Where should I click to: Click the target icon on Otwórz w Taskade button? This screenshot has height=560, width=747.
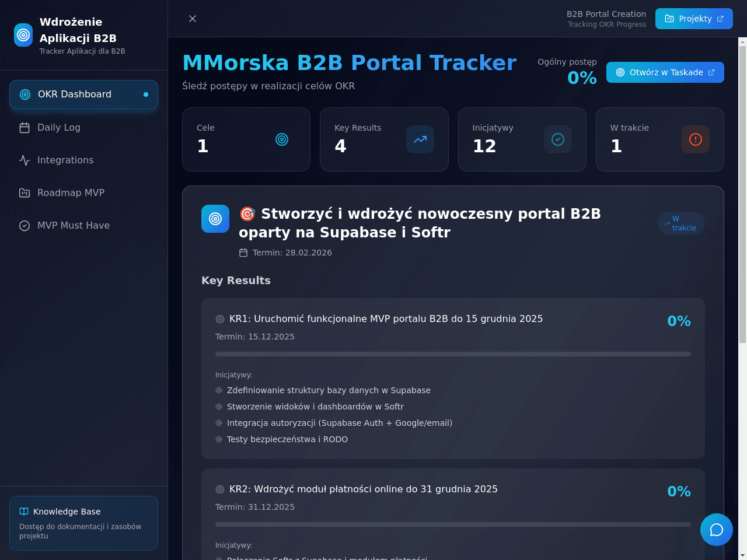tap(620, 72)
